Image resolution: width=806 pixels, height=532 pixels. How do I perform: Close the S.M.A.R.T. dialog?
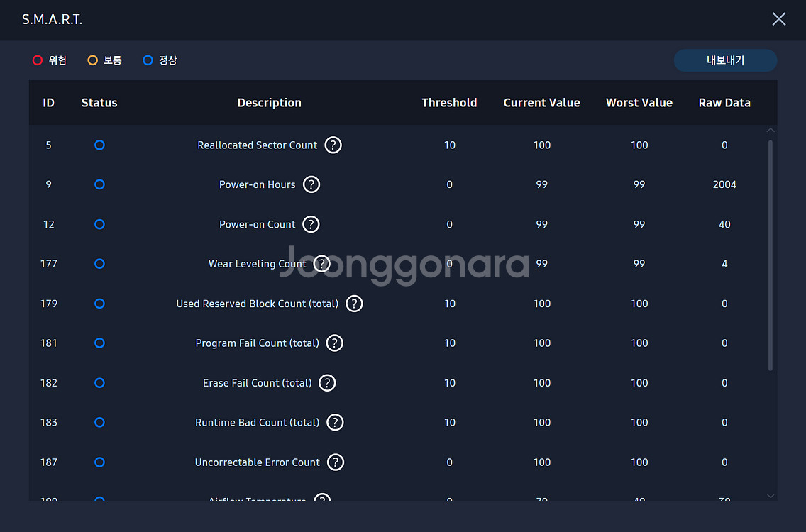click(779, 19)
